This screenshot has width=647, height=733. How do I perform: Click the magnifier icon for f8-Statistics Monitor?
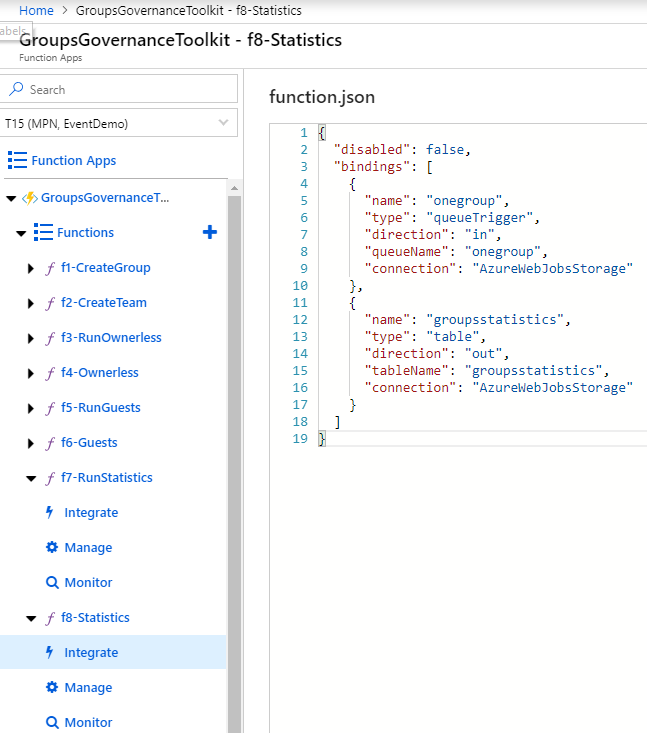[x=52, y=722]
